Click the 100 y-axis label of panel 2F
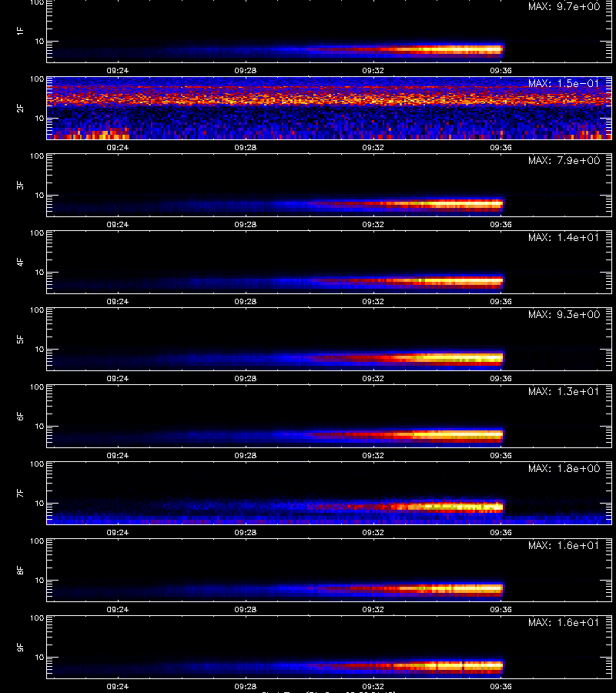The image size is (616, 693). [x=37, y=79]
